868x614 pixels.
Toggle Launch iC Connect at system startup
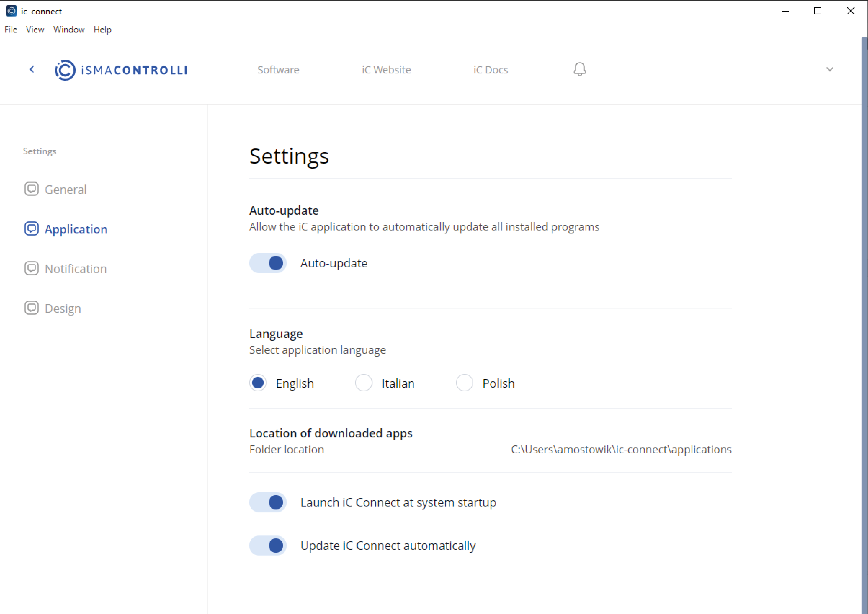(x=268, y=502)
